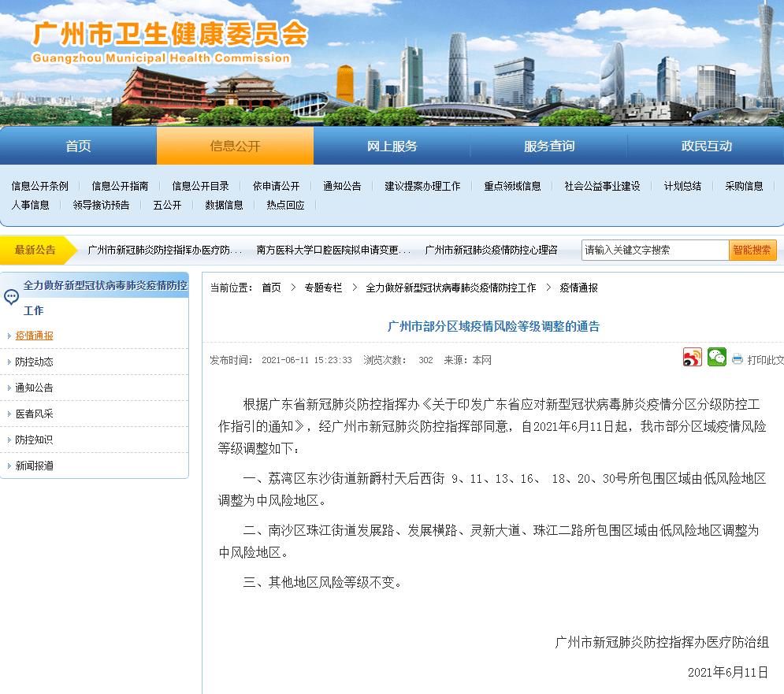Expand 防控动态 in the left sidebar

35,362
